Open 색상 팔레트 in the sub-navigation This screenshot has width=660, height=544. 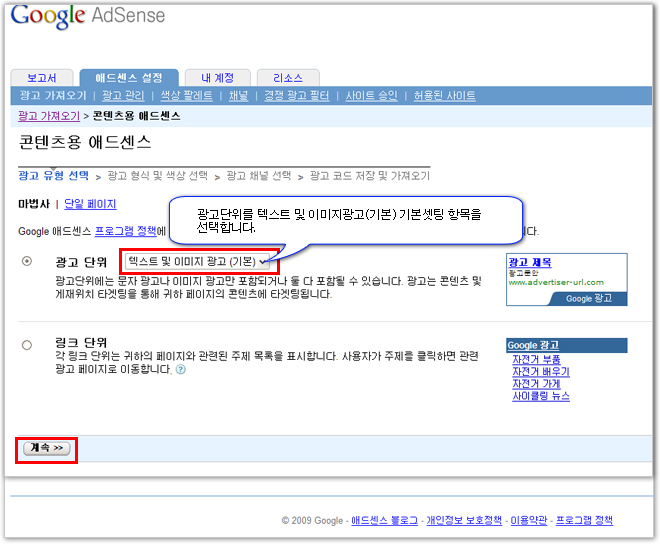click(186, 96)
